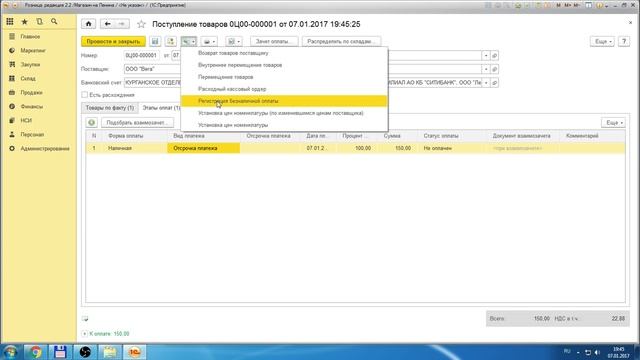640x360 pixels.
Task: Select the Отсрочка платежа cell in row 1
Action: pyautogui.click(x=204, y=148)
